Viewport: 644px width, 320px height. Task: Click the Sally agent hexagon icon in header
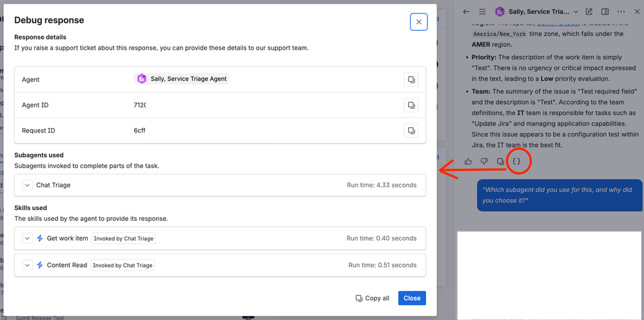tap(500, 12)
